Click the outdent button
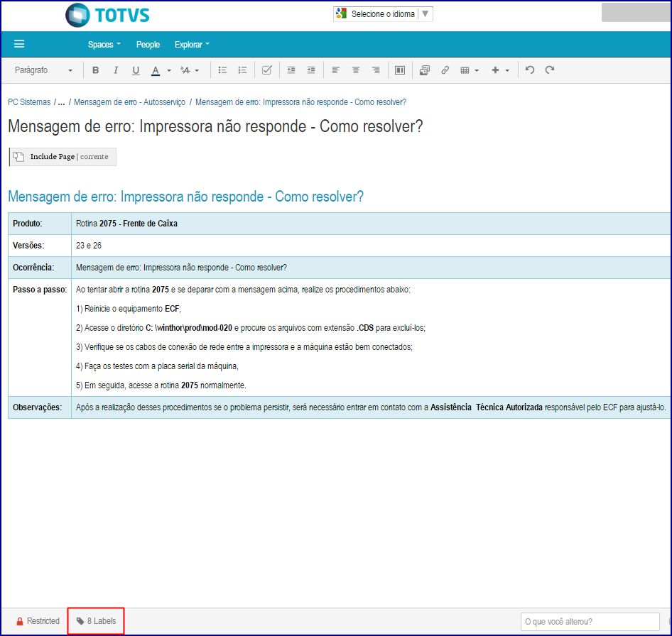This screenshot has width=672, height=636. click(x=291, y=70)
